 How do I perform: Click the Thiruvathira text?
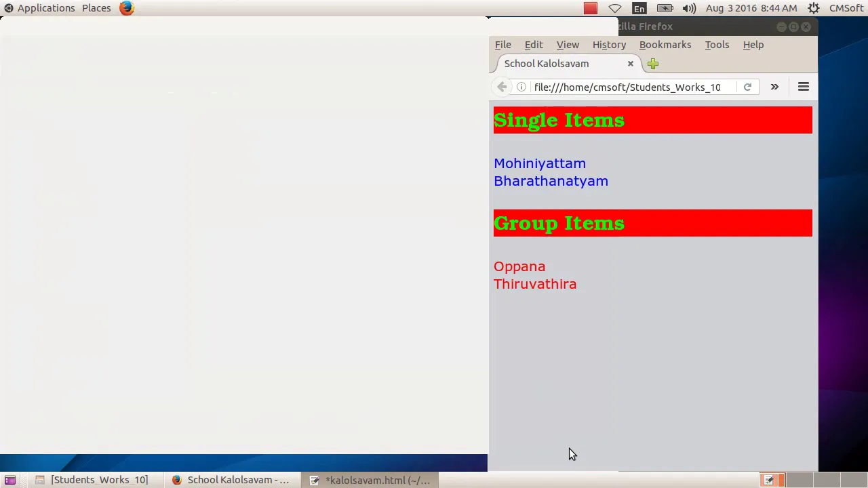(x=535, y=284)
